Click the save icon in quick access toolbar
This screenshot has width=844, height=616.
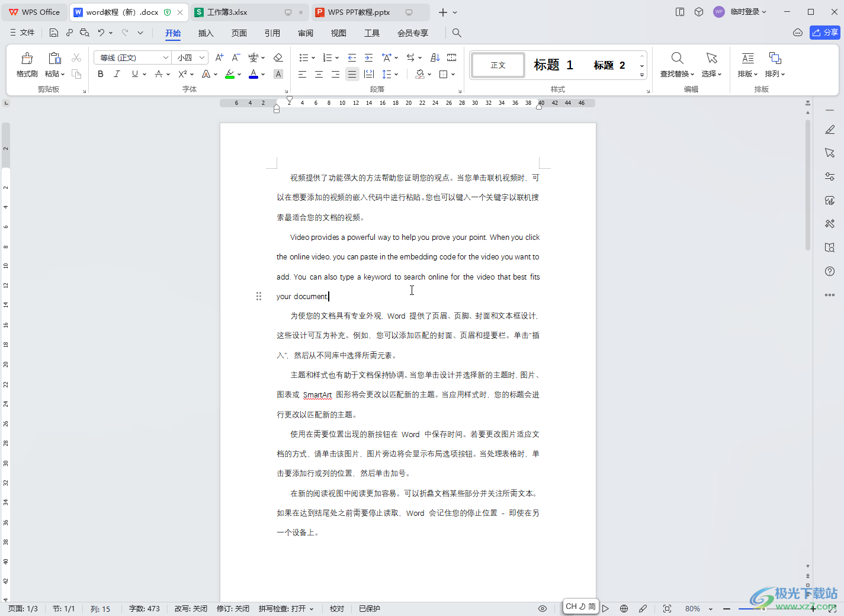[54, 33]
